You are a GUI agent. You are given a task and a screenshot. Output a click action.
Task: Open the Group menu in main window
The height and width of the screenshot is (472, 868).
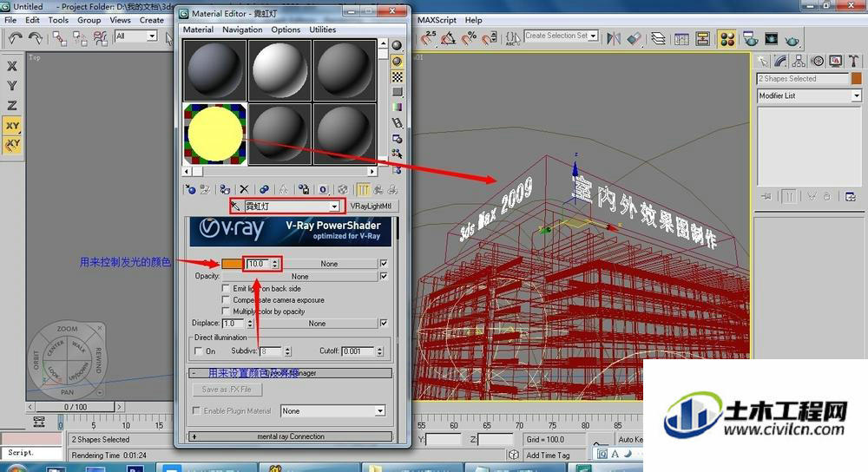(89, 20)
